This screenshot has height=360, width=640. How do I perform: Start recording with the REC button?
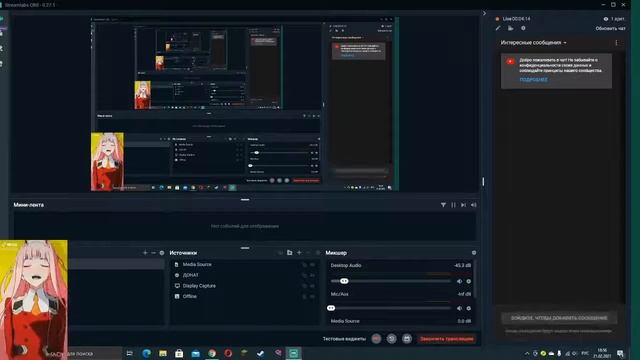(376, 338)
